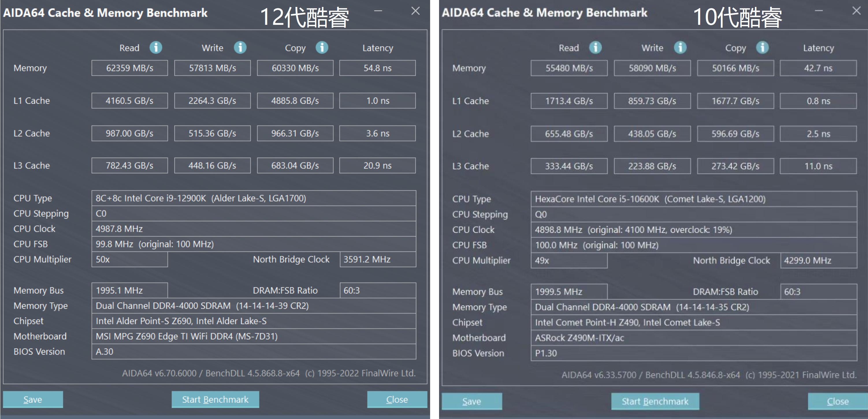Close the left AIDA64 window with X
The image size is (868, 419).
click(x=415, y=11)
